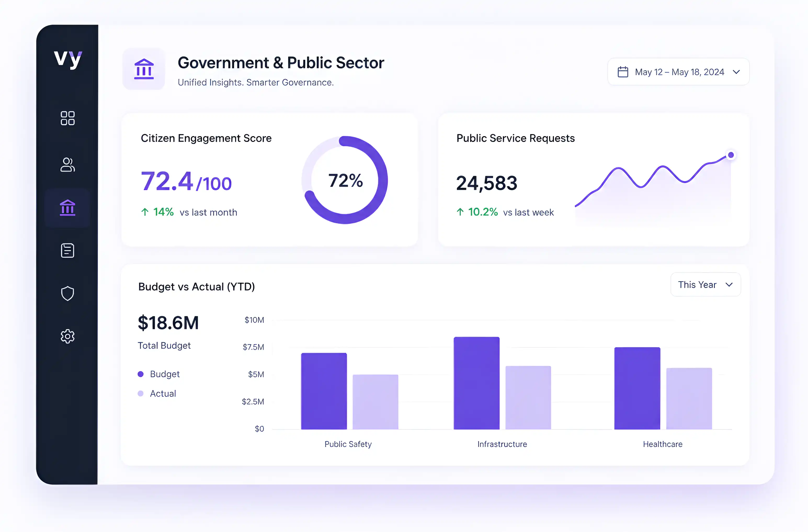
Task: Click the $5M axis label
Action: tap(256, 374)
